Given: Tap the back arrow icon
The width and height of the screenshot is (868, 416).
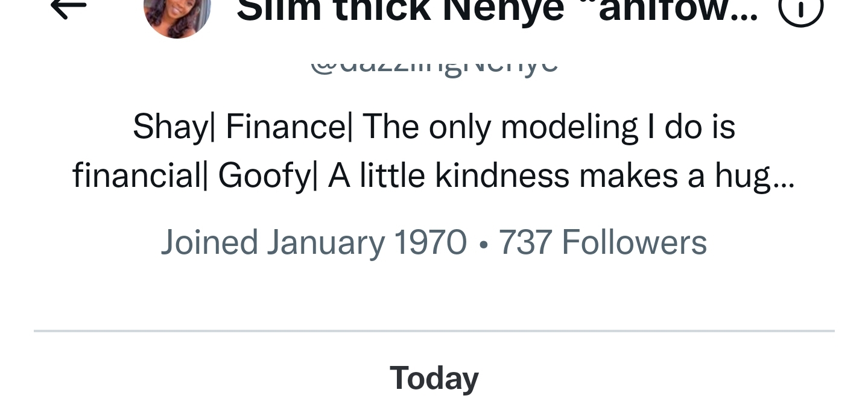Looking at the screenshot, I should pos(68,7).
